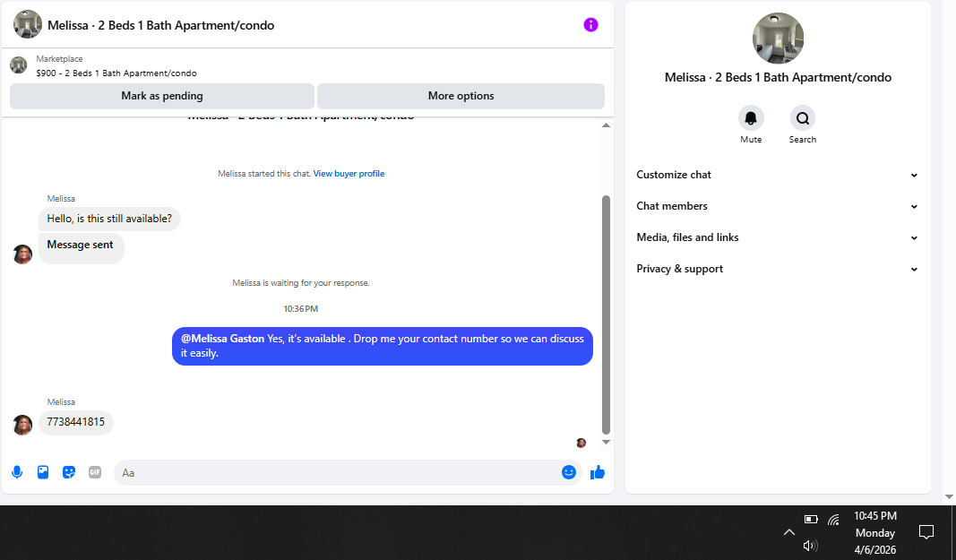The width and height of the screenshot is (956, 560).
Task: Click the blue reply mentioning @Melissa Gaston
Action: click(x=383, y=346)
